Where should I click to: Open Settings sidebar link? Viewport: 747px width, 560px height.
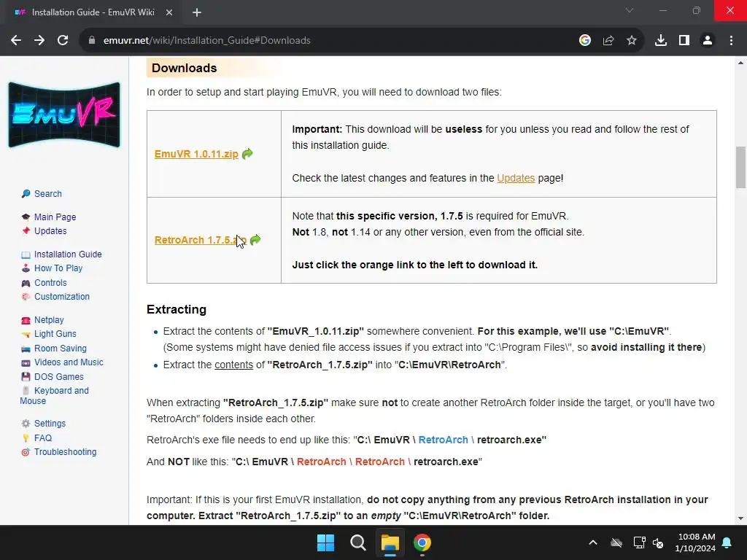pos(50,424)
